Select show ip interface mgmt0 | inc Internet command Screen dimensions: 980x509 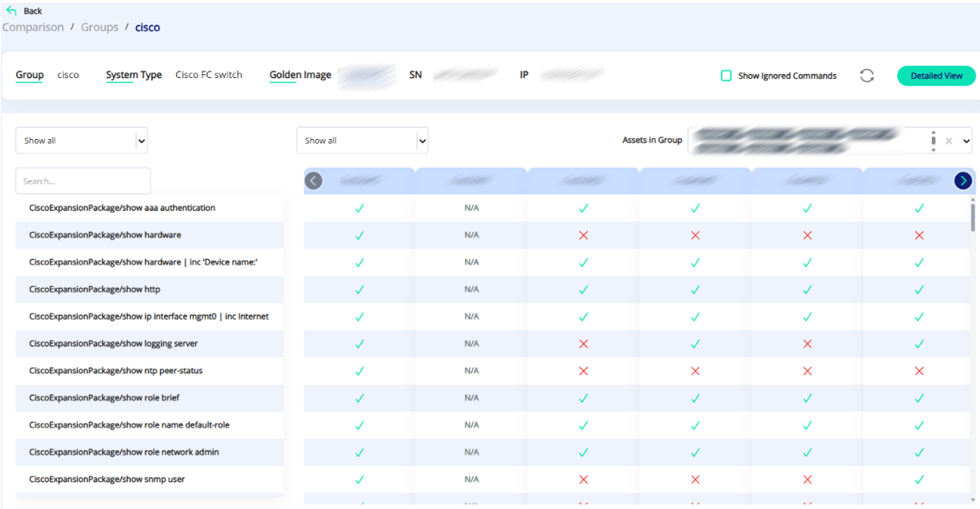point(150,316)
